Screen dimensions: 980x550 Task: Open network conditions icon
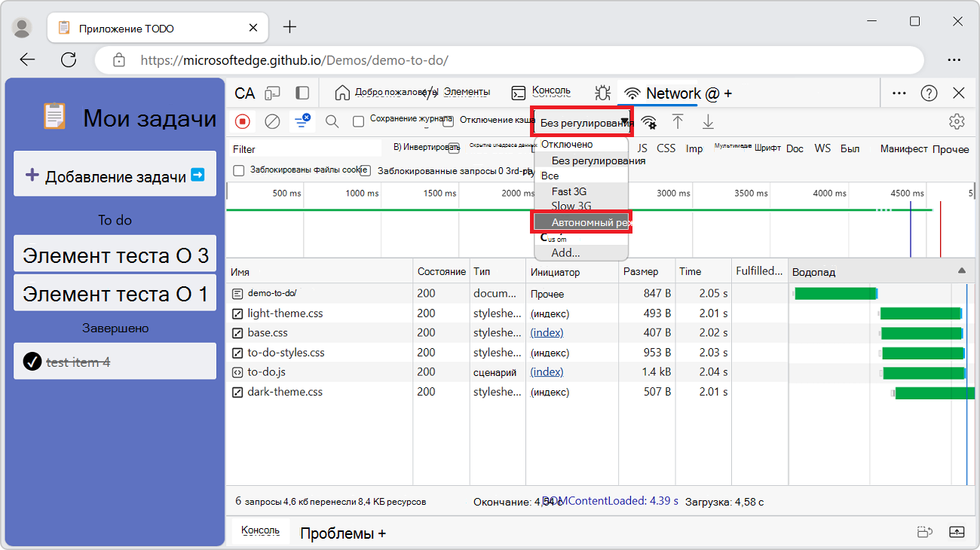[648, 122]
